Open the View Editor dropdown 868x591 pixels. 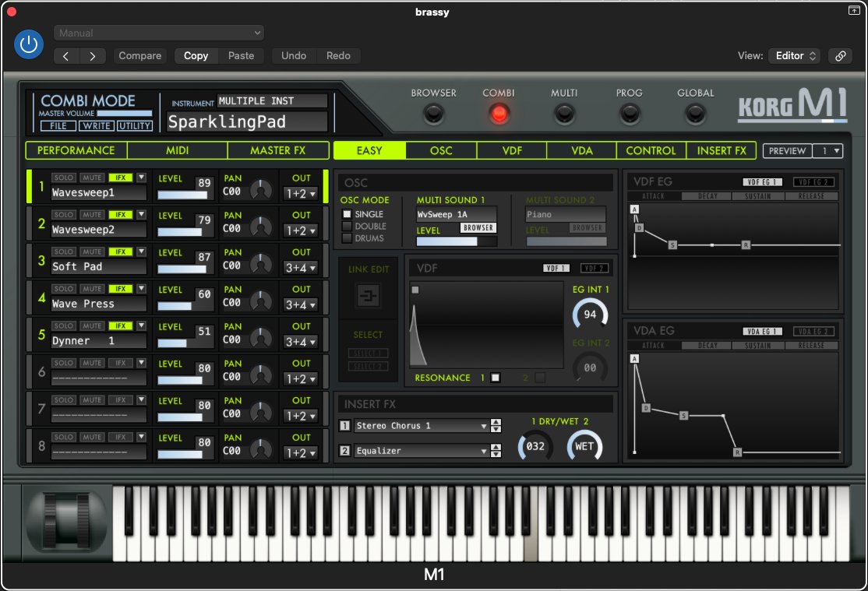click(x=795, y=56)
